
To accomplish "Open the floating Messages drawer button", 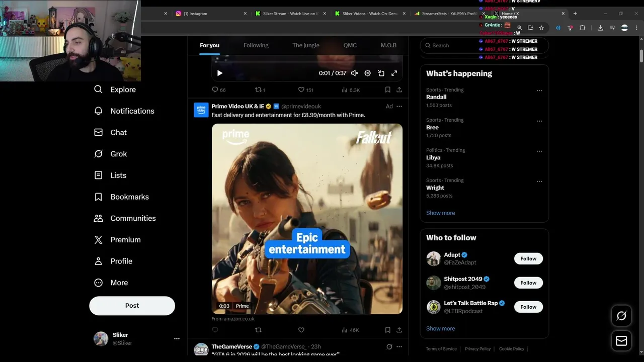I will 621,341.
